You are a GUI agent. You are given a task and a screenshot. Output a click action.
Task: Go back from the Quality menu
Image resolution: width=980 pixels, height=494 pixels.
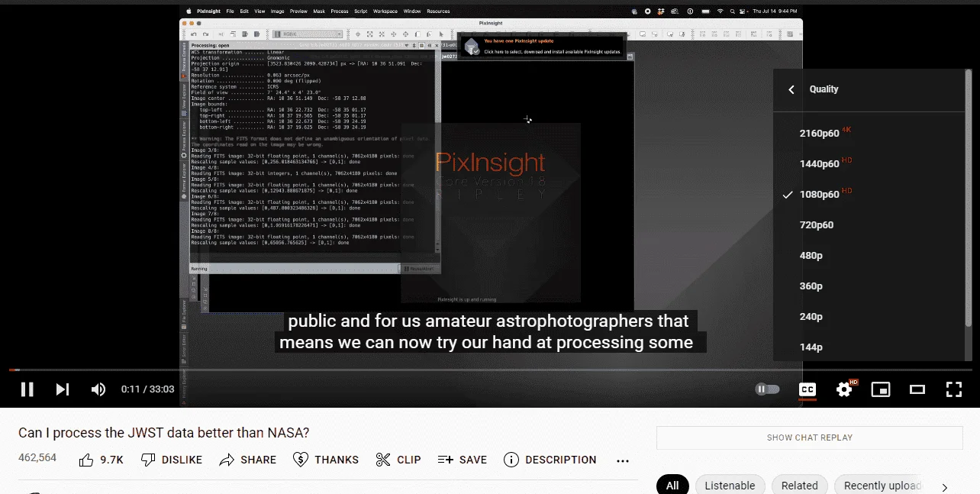pyautogui.click(x=791, y=89)
